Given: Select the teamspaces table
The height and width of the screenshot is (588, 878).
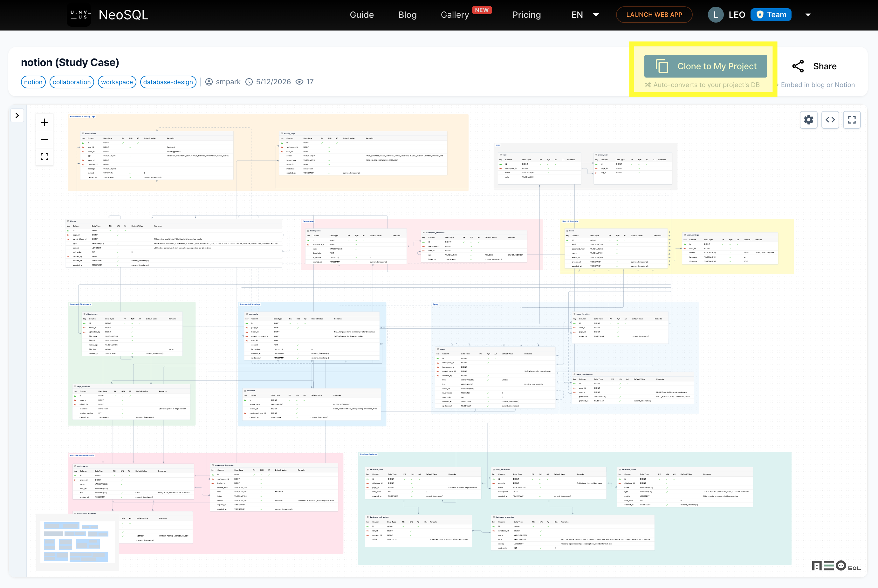Looking at the screenshot, I should pyautogui.click(x=356, y=246).
